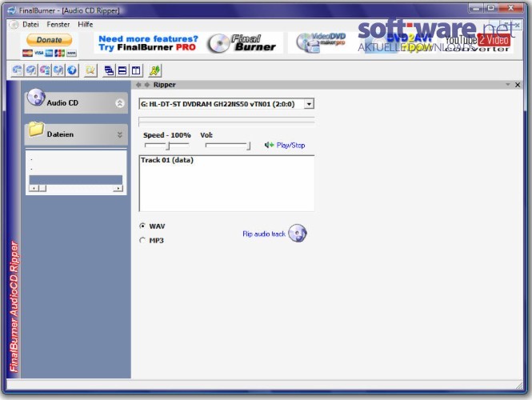Open the G: HL-DT-ST DVDRAM drive dropdown
The height and width of the screenshot is (400, 532).
point(309,104)
